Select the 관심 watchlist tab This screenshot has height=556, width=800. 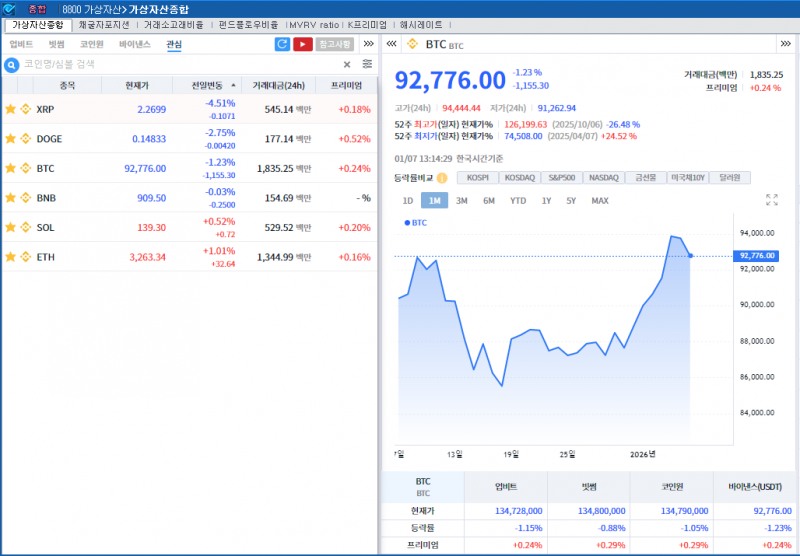174,44
